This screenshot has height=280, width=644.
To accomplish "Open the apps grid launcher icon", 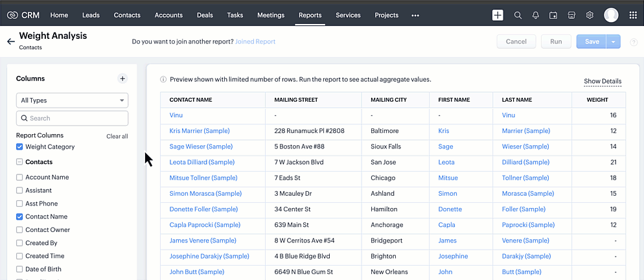I will click(633, 15).
